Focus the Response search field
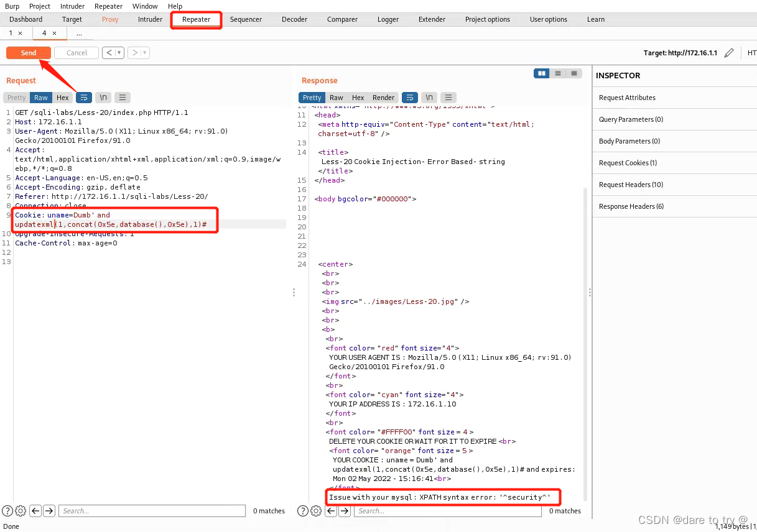 pos(447,511)
